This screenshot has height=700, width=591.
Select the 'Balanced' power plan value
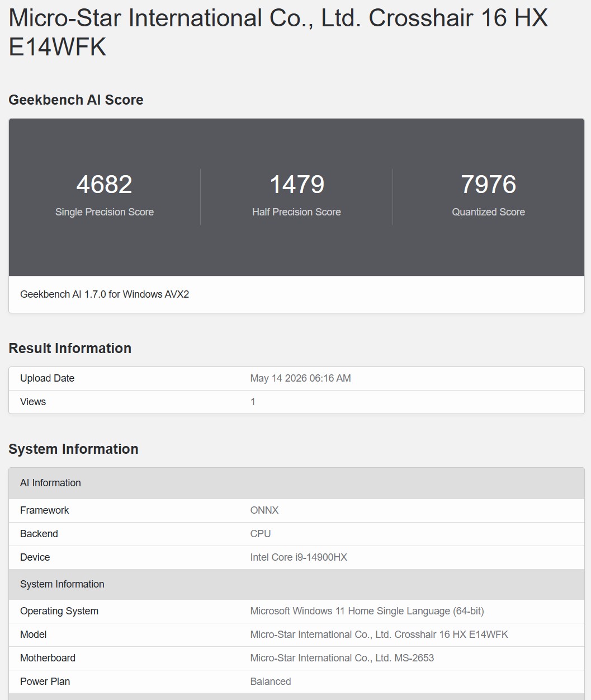coord(271,682)
